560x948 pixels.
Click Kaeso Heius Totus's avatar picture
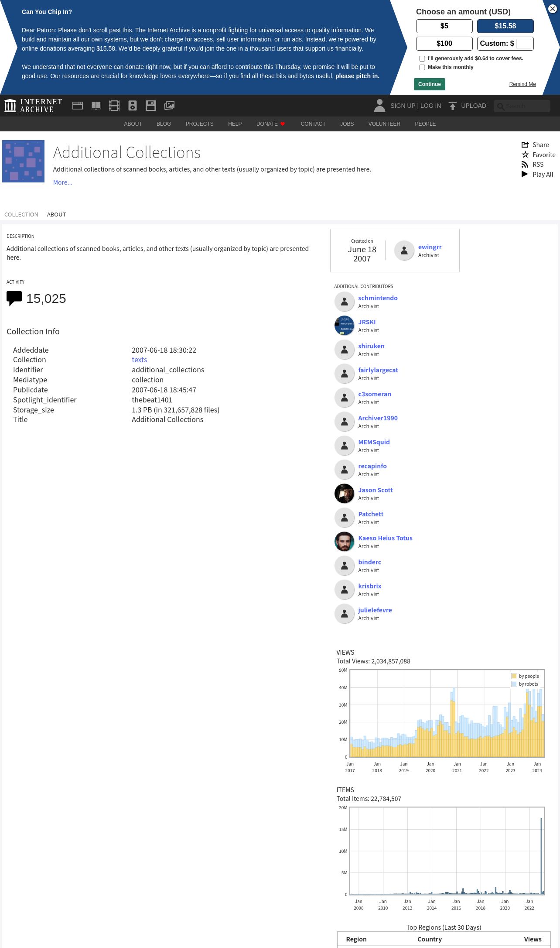tap(345, 542)
